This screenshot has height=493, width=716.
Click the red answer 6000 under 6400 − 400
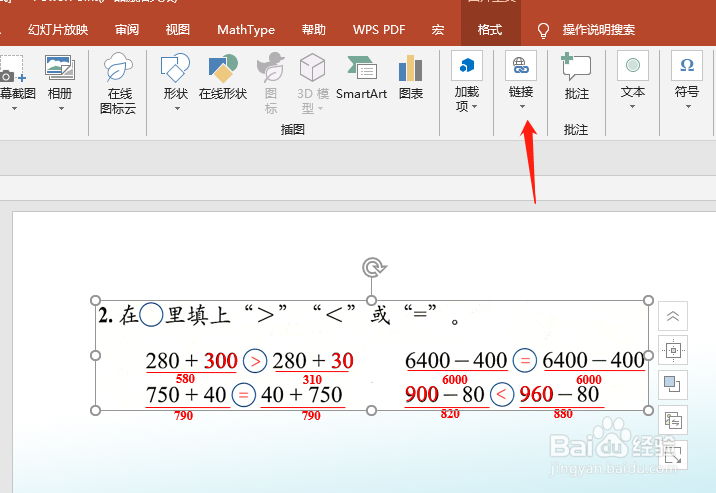click(x=455, y=379)
